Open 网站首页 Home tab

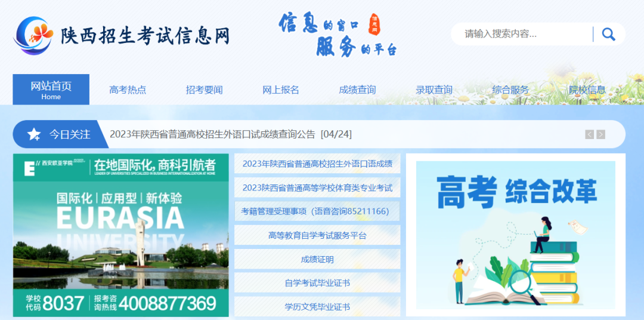click(51, 90)
